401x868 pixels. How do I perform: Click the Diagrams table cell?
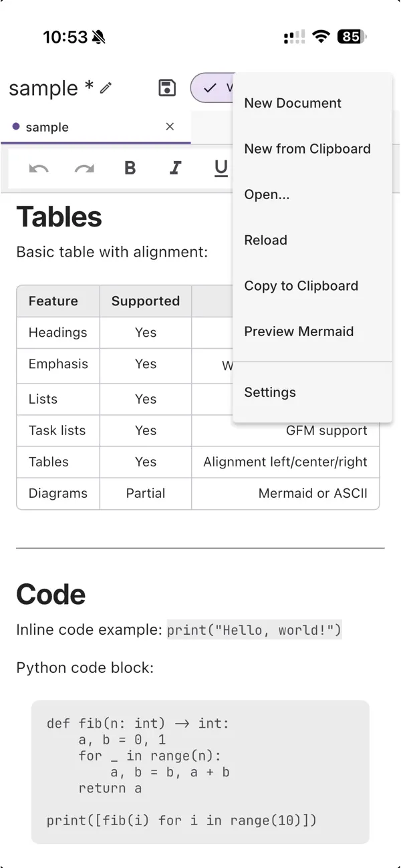click(58, 494)
